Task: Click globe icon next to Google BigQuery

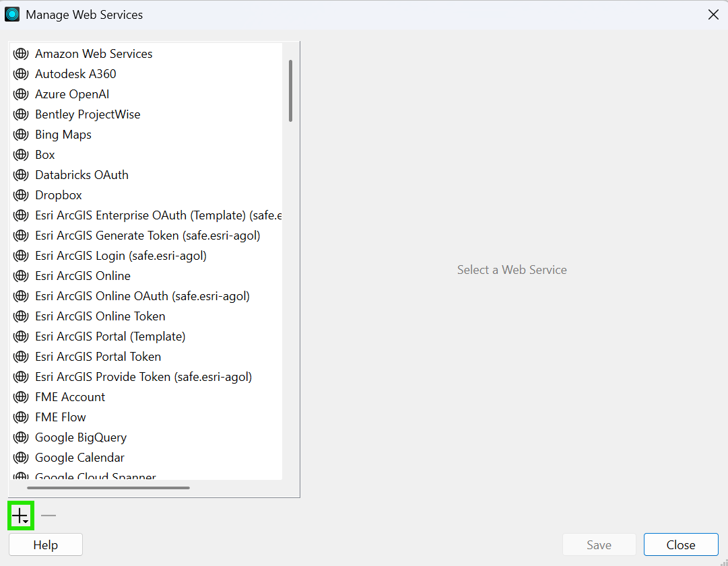Action: 21,437
